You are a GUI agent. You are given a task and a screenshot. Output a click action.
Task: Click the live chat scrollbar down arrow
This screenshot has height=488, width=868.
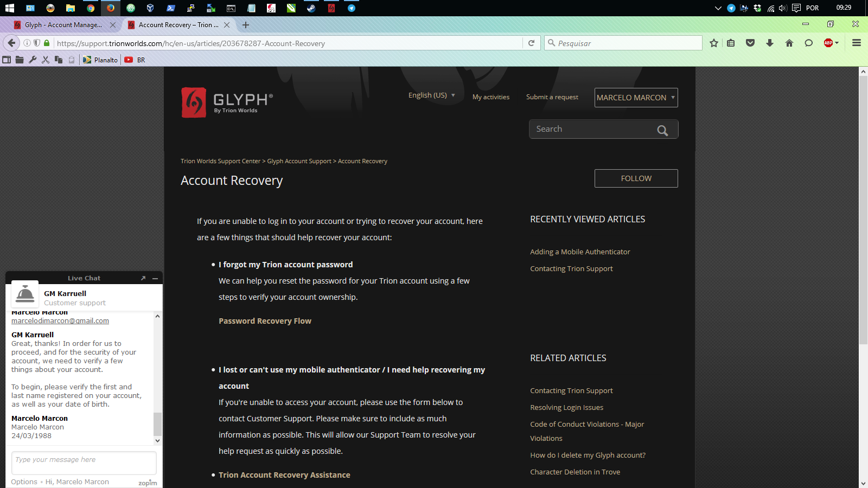point(157,441)
